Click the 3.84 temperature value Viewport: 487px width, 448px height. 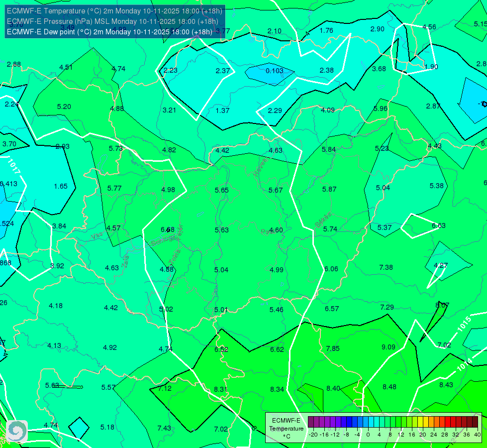click(x=59, y=226)
